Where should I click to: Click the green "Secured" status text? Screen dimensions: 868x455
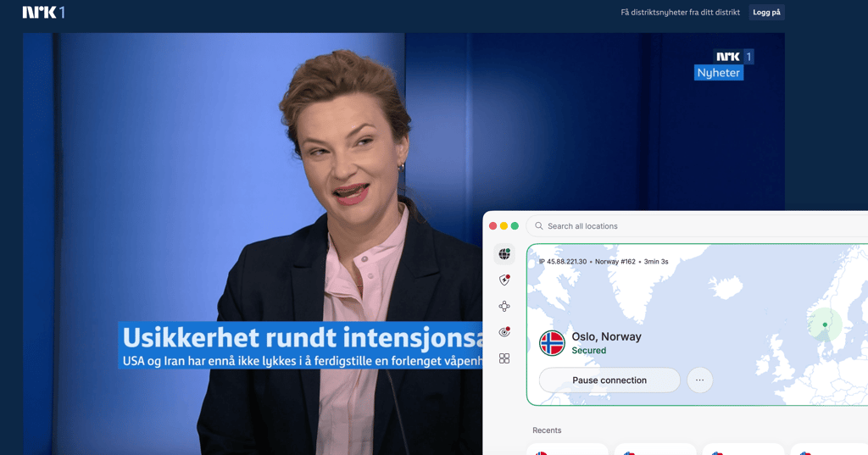(589, 351)
